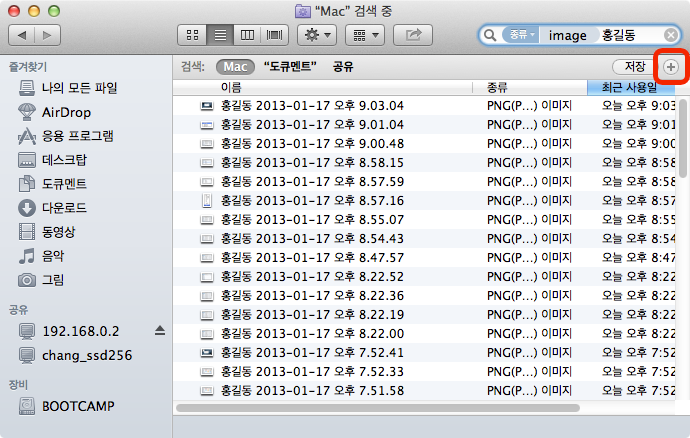The width and height of the screenshot is (690, 438).
Task: Open the gear action menu
Action: click(317, 35)
